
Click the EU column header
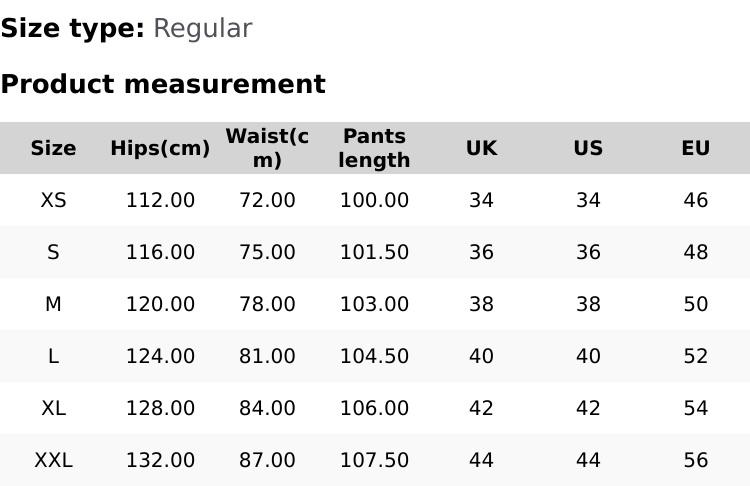tap(695, 148)
